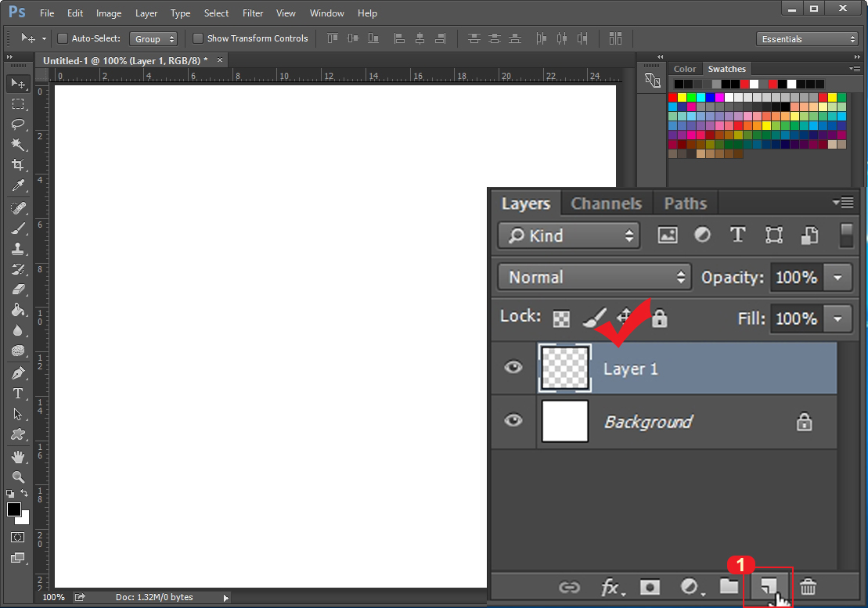Viewport: 868px width, 608px height.
Task: Hide the Background layer eye
Action: pyautogui.click(x=513, y=420)
